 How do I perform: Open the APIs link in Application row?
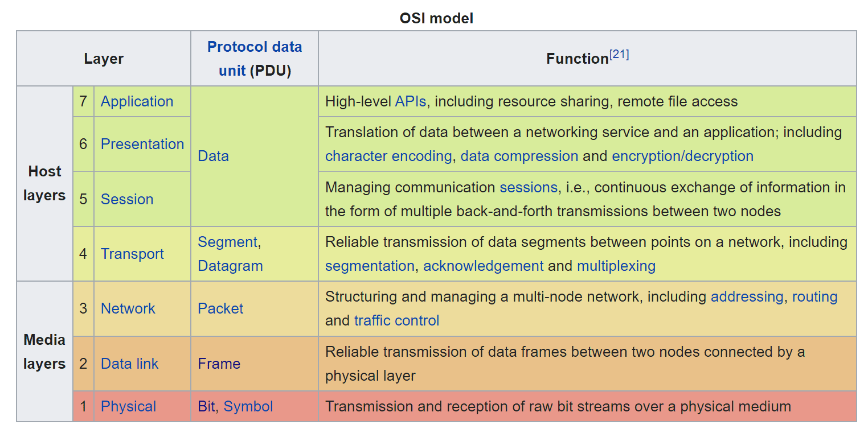click(410, 101)
